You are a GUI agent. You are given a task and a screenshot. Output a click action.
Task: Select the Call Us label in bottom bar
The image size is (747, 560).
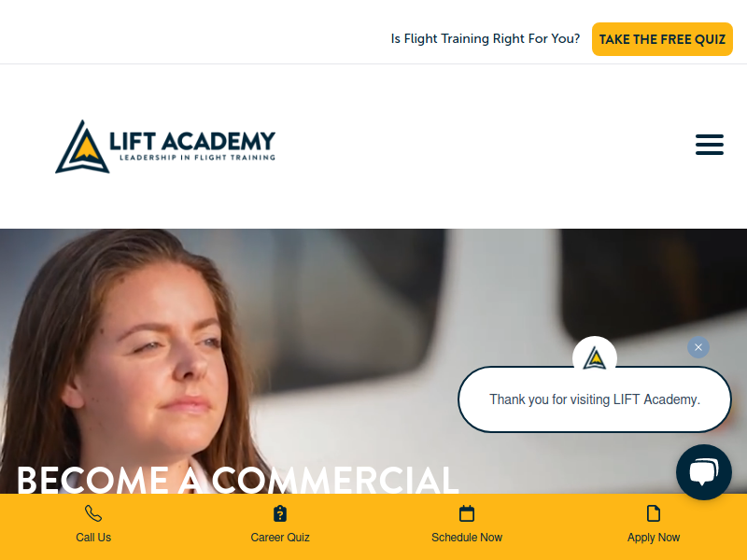click(93, 538)
